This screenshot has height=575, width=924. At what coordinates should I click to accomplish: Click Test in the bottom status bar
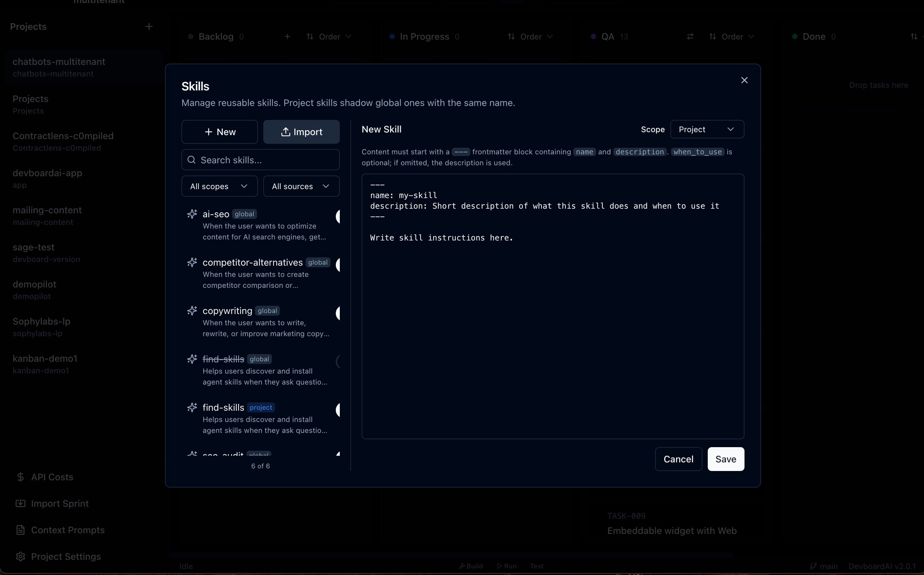[x=537, y=566]
